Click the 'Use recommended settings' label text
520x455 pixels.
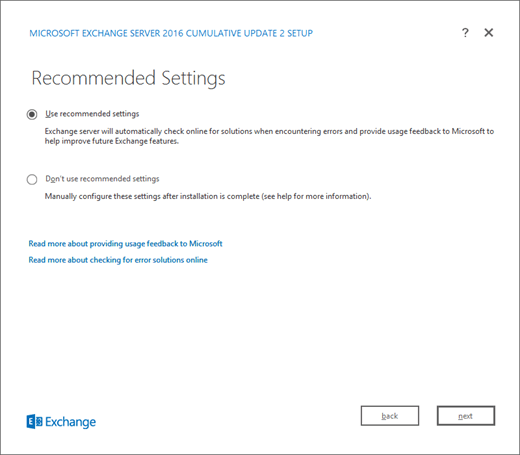(92, 114)
